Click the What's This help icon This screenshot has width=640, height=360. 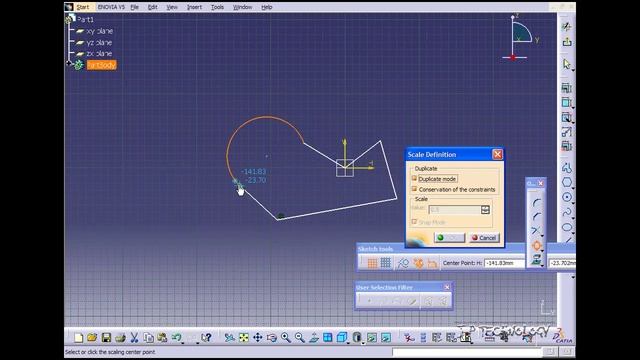207,338
